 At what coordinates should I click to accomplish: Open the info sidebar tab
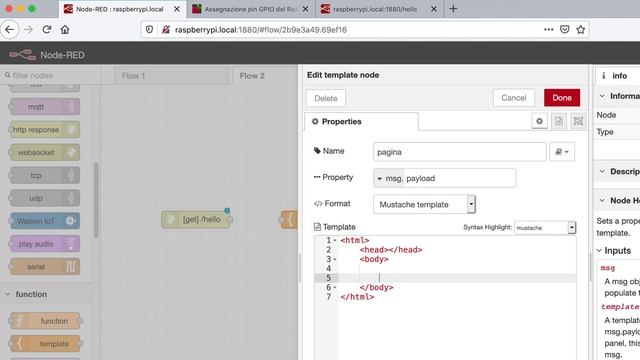click(617, 76)
